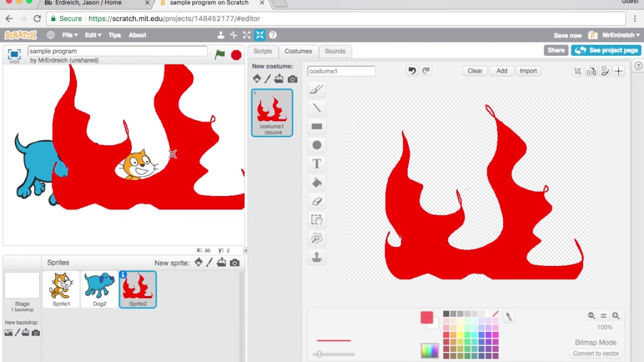Click the Crop icon above the canvas
This screenshot has width=644, height=362.
point(578,71)
